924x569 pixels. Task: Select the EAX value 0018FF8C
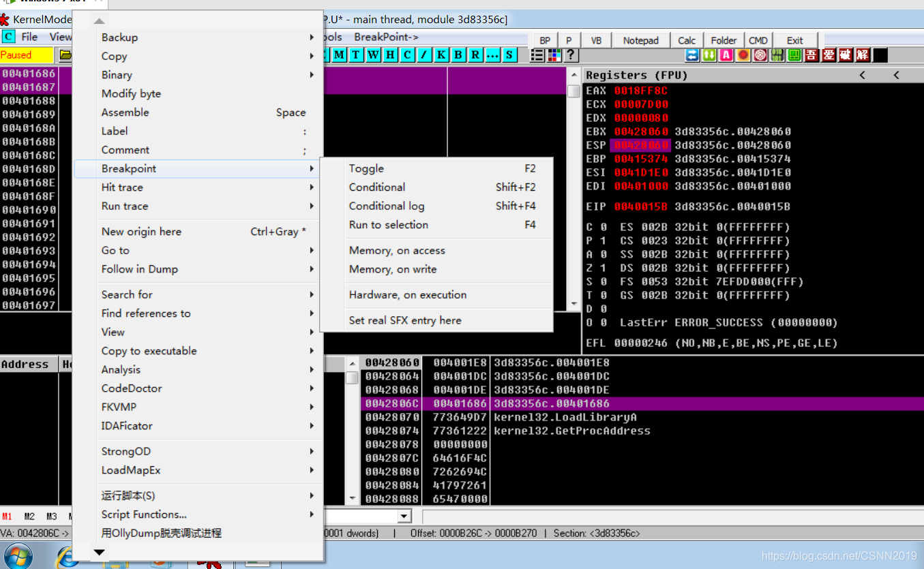tap(640, 91)
